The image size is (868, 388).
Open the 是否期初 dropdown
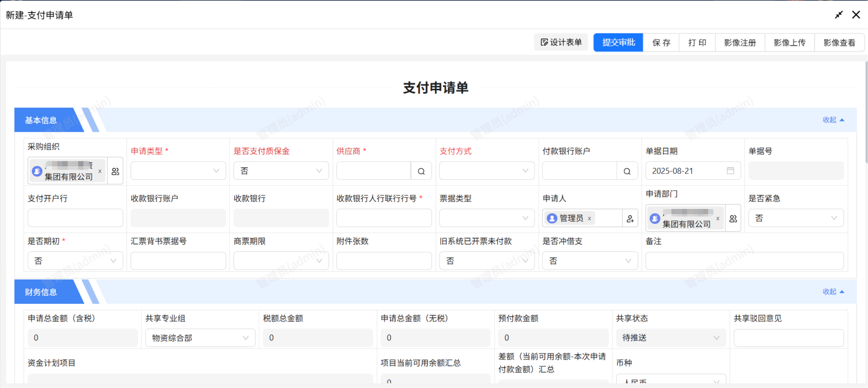click(x=75, y=261)
